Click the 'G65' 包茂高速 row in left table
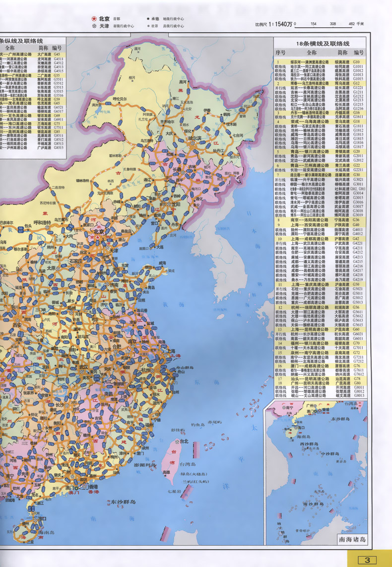 33,103
